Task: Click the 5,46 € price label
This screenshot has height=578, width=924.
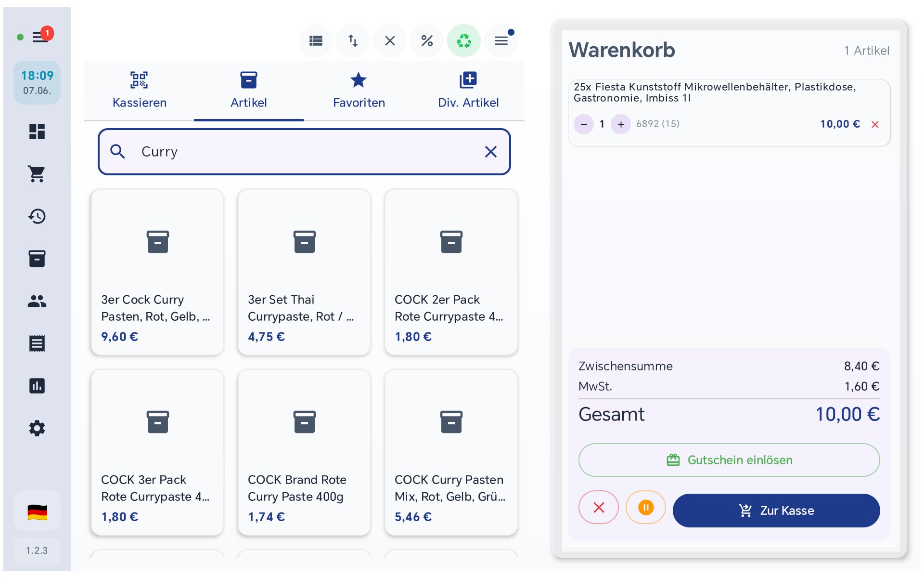Action: coord(413,517)
